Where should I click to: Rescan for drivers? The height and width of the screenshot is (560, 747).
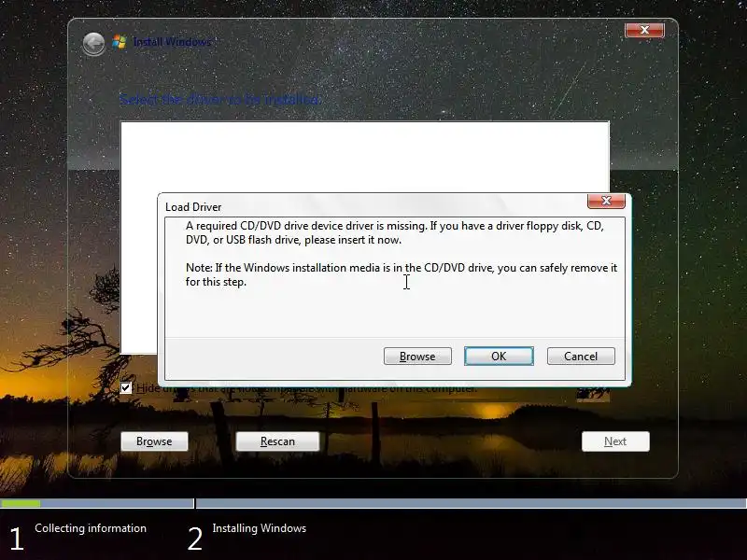coord(277,441)
